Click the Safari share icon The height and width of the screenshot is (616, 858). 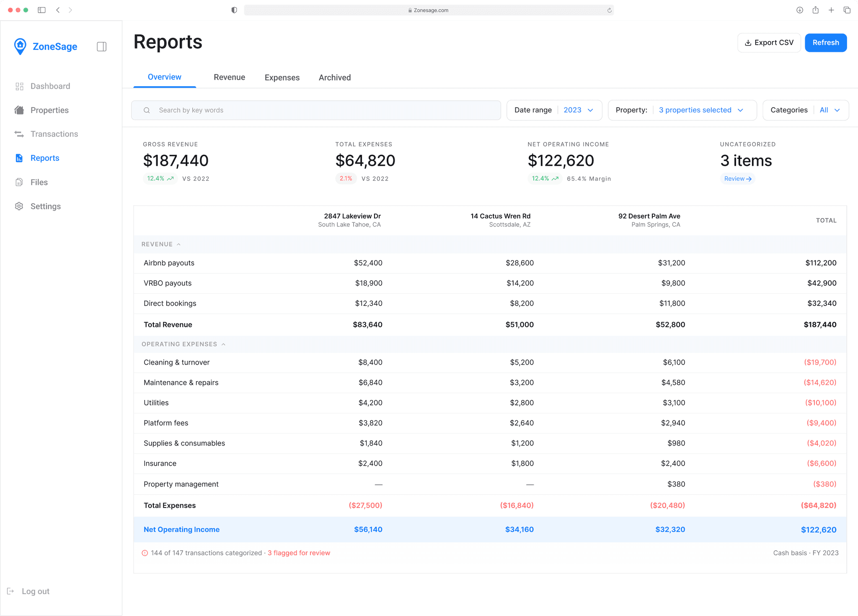click(815, 10)
